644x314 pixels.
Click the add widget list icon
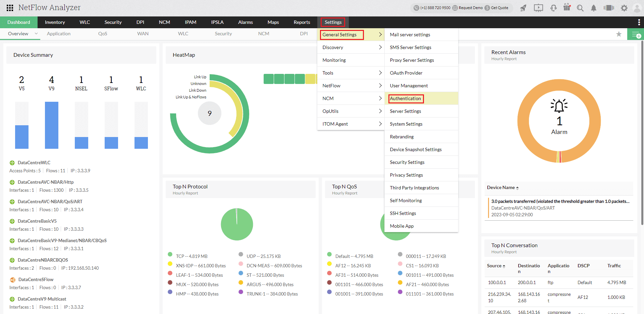pos(636,34)
